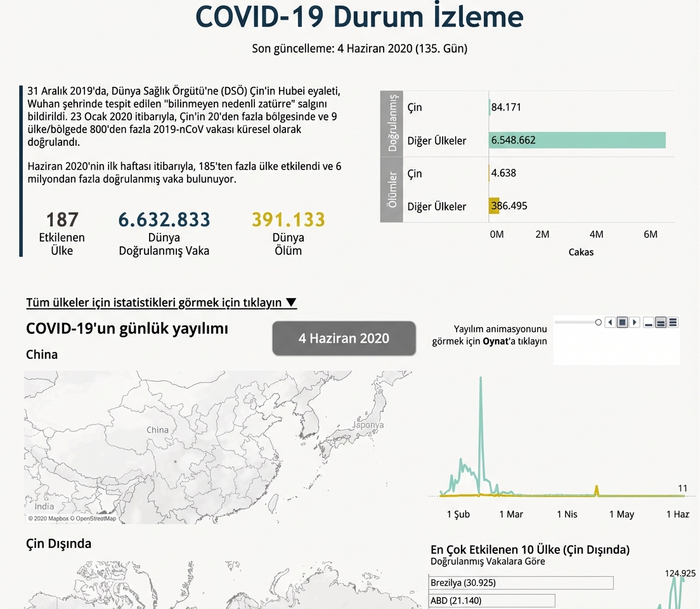700x609 pixels.
Task: Click the animation slider handle
Action: [598, 322]
